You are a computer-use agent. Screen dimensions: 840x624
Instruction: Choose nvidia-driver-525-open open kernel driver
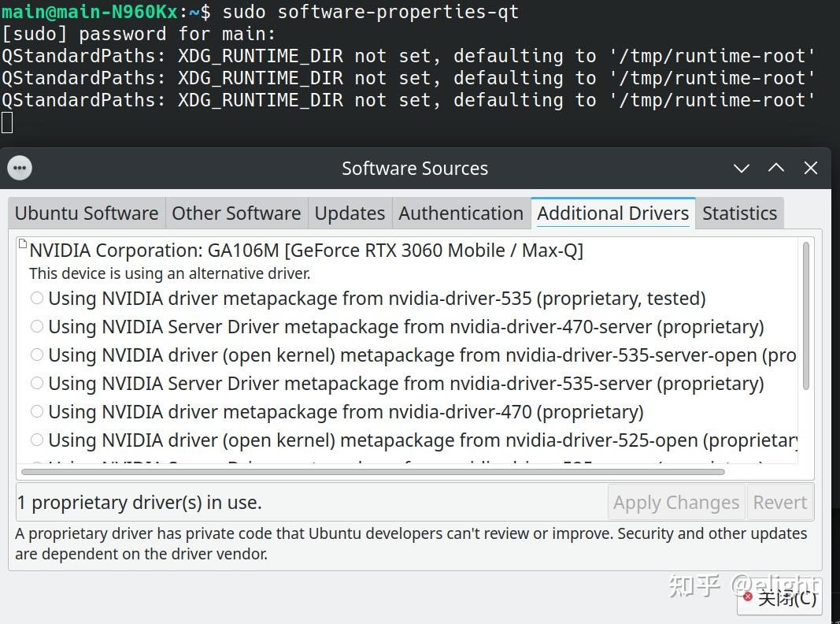tap(37, 440)
